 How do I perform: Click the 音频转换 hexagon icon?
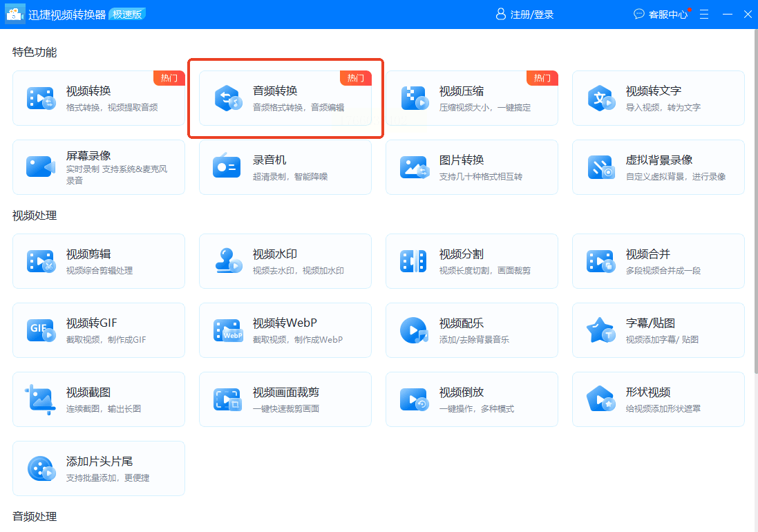point(228,98)
